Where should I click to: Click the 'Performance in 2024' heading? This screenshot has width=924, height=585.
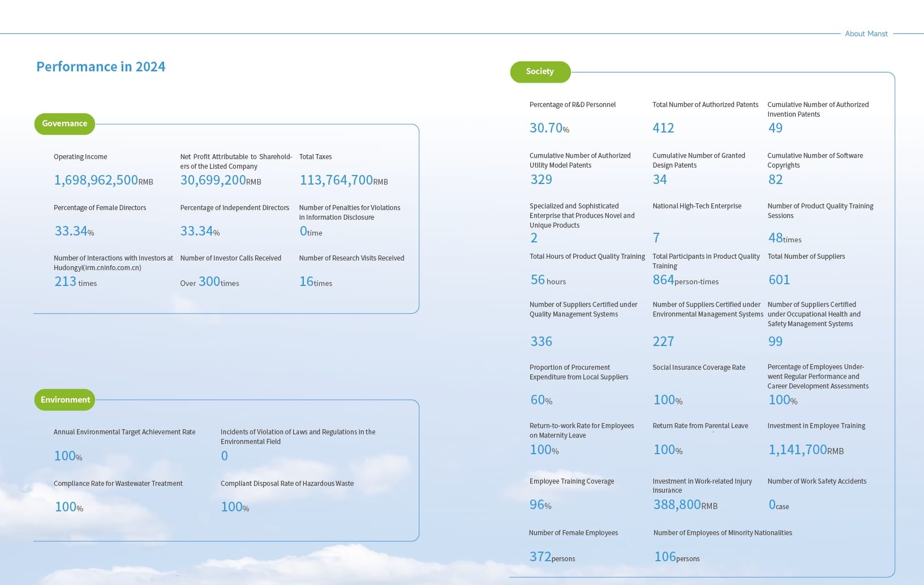(x=101, y=67)
